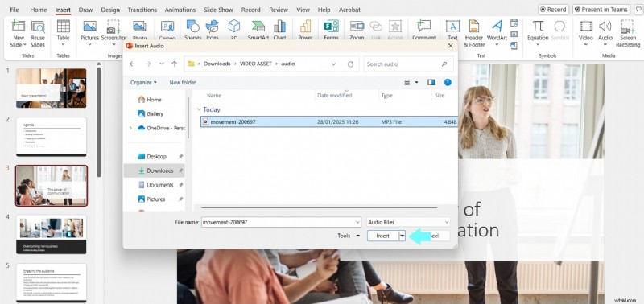Open the Acrobat tab
The height and width of the screenshot is (304, 644).
pos(349,10)
